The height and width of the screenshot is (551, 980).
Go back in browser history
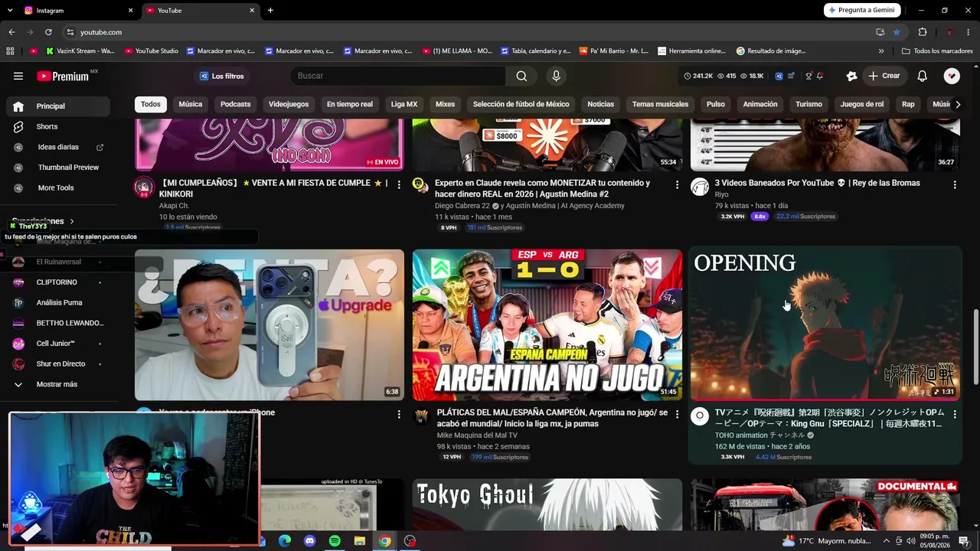coord(11,32)
